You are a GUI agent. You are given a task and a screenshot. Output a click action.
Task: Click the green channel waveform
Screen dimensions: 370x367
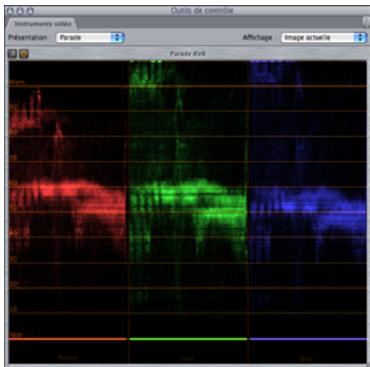[x=188, y=200]
